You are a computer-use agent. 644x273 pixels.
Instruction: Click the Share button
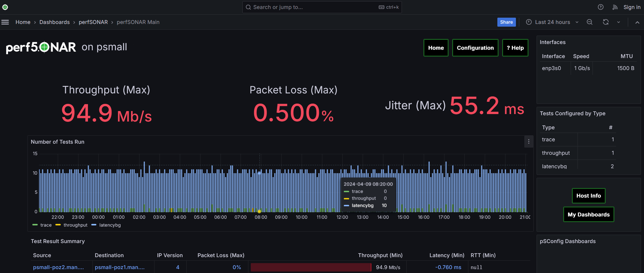coord(506,22)
